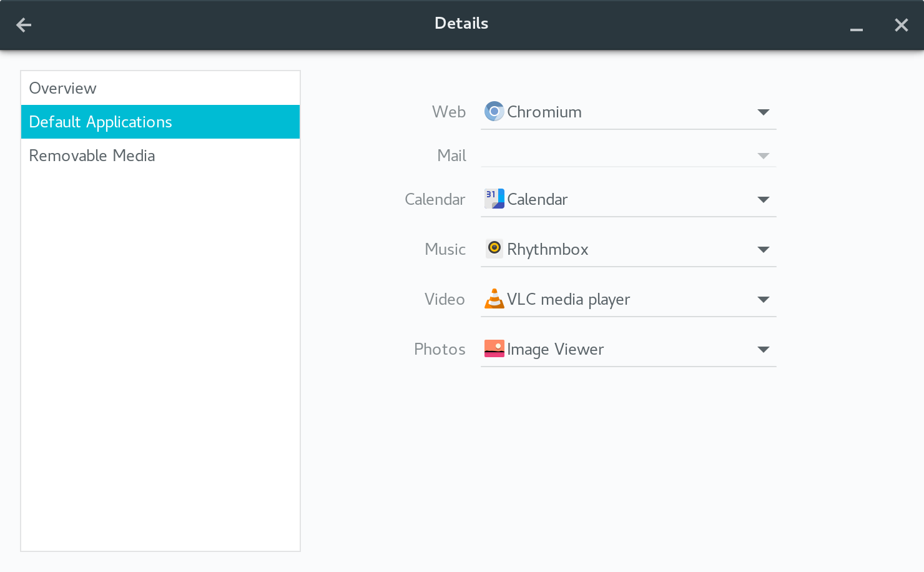Open the Photos dropdown arrow

tap(763, 350)
